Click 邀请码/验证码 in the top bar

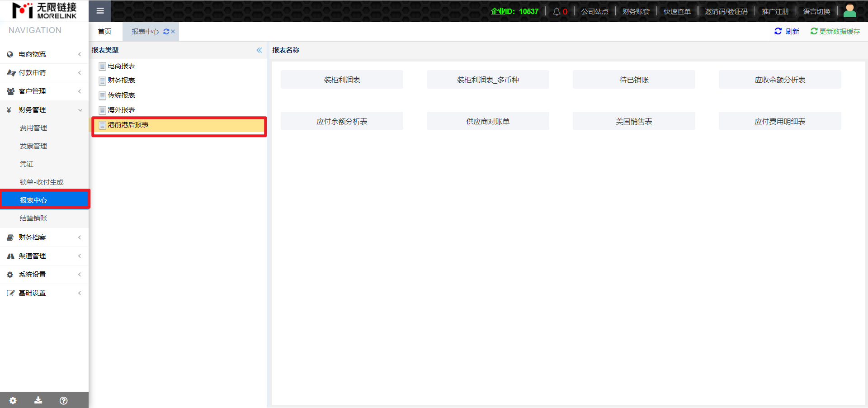click(x=726, y=11)
